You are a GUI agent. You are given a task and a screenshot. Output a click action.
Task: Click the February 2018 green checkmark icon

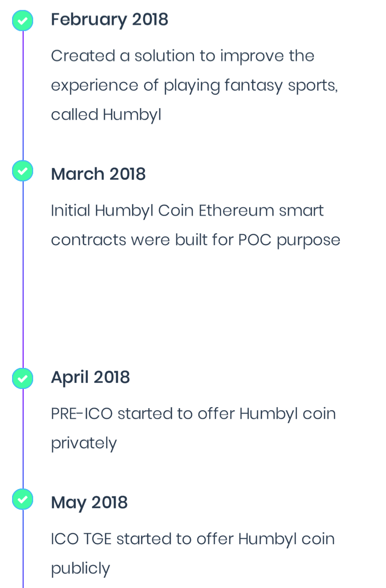tap(23, 21)
